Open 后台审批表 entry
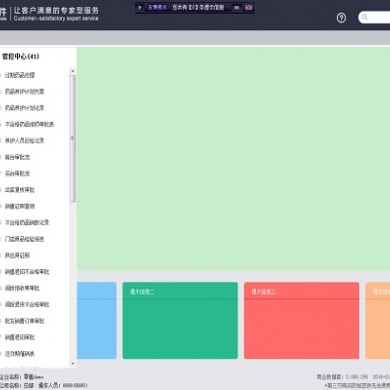The width and height of the screenshot is (390, 390). [17, 173]
